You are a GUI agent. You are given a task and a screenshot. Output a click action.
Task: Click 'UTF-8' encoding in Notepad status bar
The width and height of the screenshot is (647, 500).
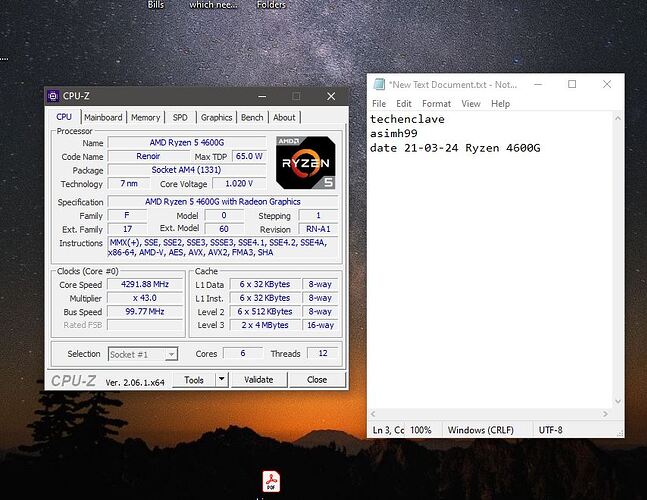click(550, 430)
